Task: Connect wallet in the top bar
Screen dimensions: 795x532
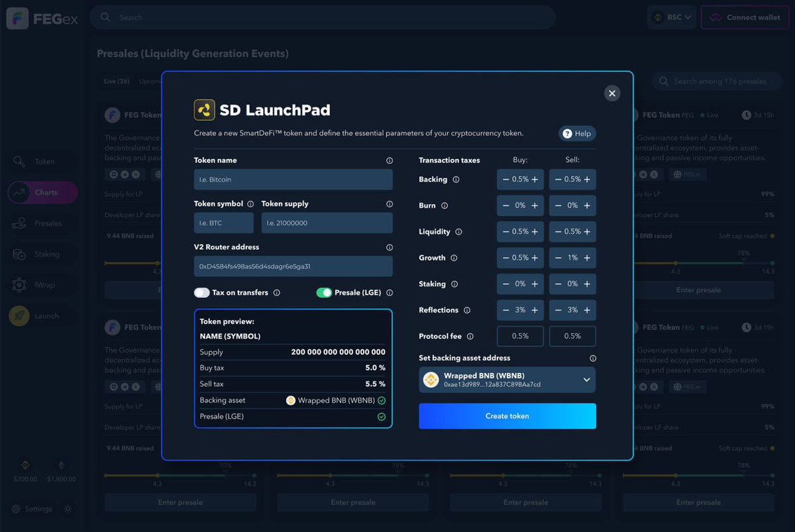Action: coord(745,17)
